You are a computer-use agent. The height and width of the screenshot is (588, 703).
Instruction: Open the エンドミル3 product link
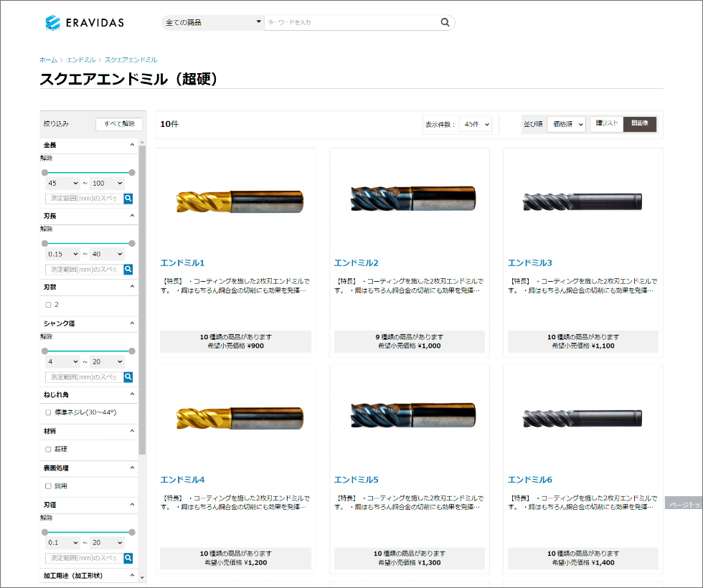(x=530, y=262)
